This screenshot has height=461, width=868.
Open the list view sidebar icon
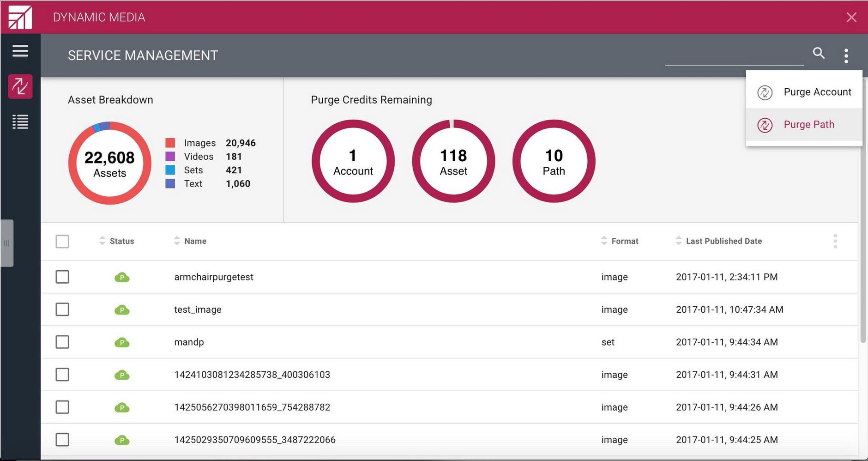tap(20, 121)
